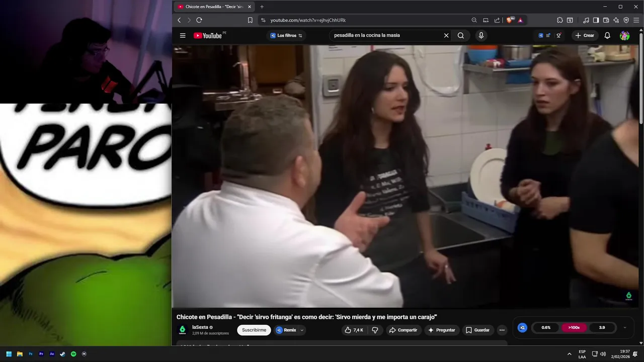Image resolution: width=644 pixels, height=362 pixels.
Task: Show hidden system tray icons
Action: 570,354
